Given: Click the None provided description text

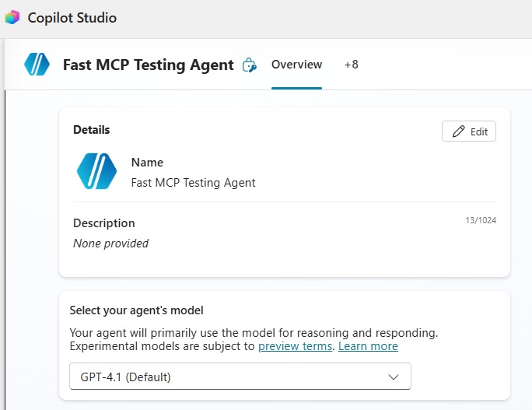Looking at the screenshot, I should point(111,244).
